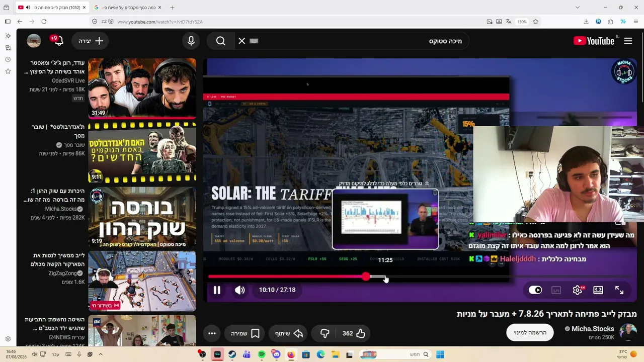Mute the video volume speaker icon

pyautogui.click(x=240, y=290)
